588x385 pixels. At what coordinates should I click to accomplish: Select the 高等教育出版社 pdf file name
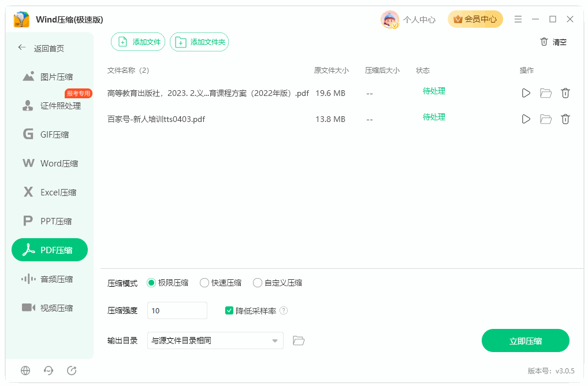[x=208, y=93]
